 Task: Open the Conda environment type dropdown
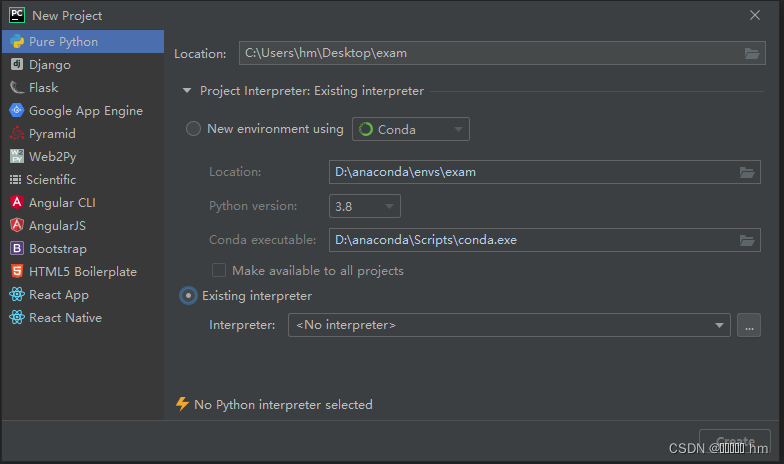tap(410, 129)
